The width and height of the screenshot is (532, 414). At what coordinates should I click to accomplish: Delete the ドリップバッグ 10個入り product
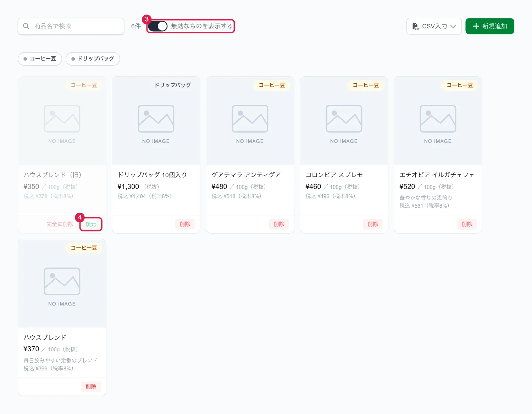point(185,224)
